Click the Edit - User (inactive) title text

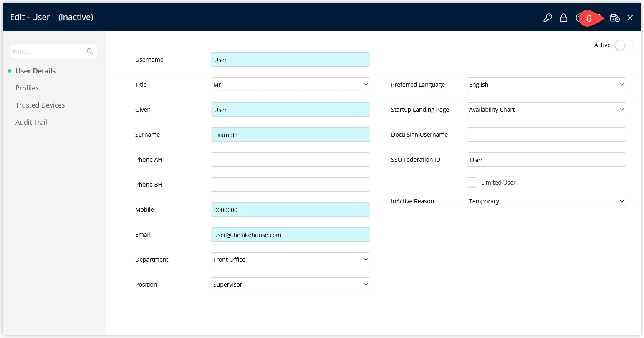(52, 17)
